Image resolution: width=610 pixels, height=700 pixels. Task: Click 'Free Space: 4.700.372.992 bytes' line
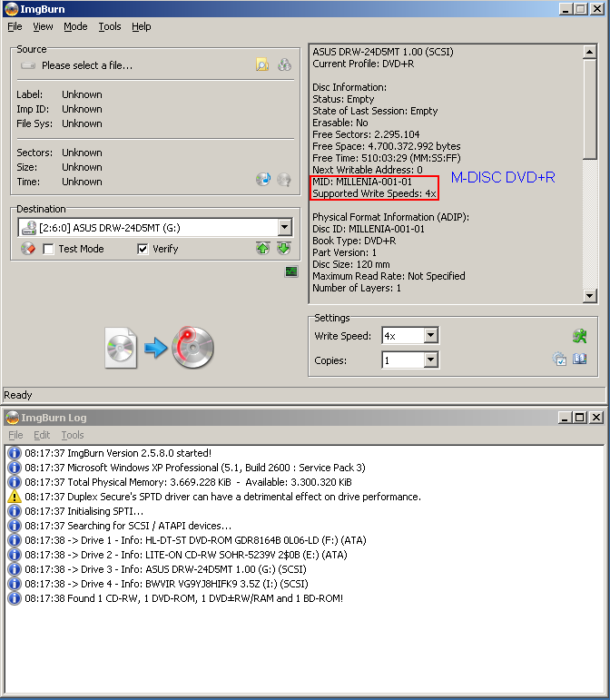pos(387,146)
